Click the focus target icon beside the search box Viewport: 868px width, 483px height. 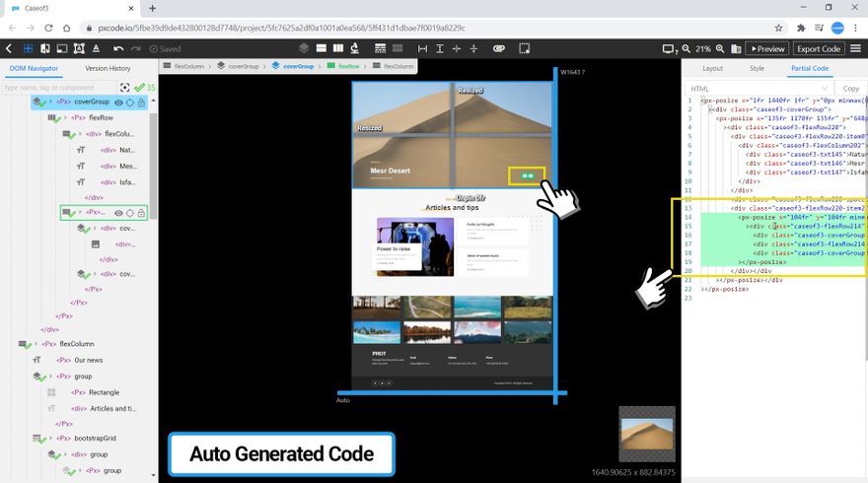124,88
